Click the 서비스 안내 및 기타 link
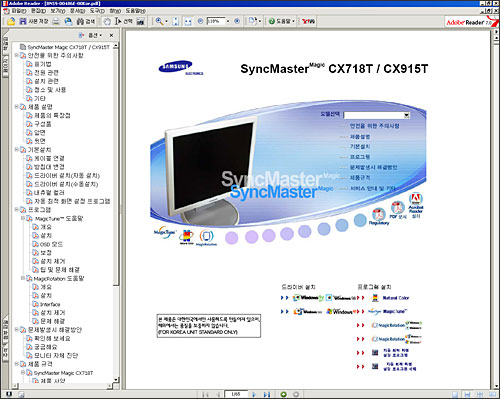The height and width of the screenshot is (399, 500). (372, 188)
